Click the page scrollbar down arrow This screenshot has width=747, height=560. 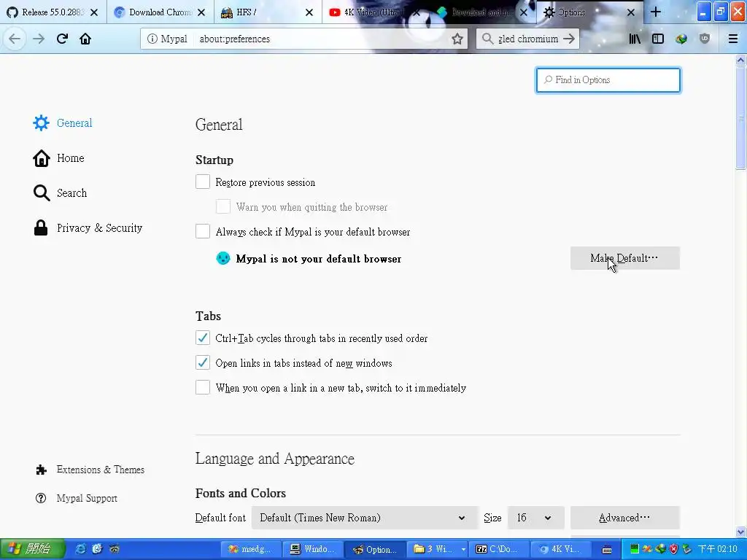click(x=740, y=532)
